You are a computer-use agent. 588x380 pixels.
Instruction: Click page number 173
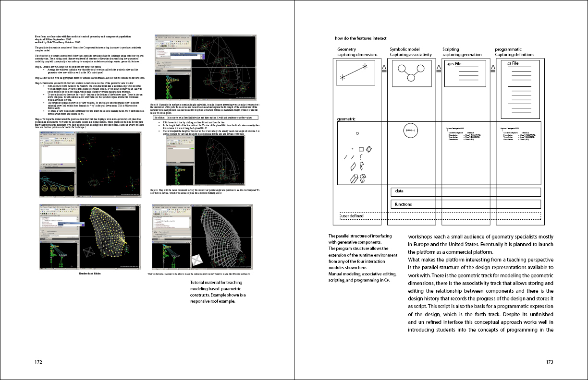click(x=550, y=362)
